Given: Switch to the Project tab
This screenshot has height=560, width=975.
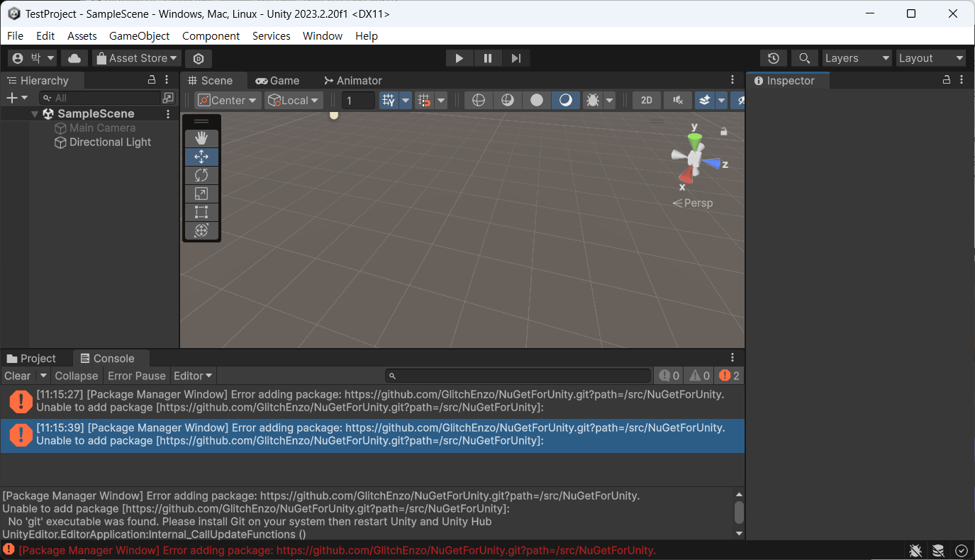Looking at the screenshot, I should [31, 359].
